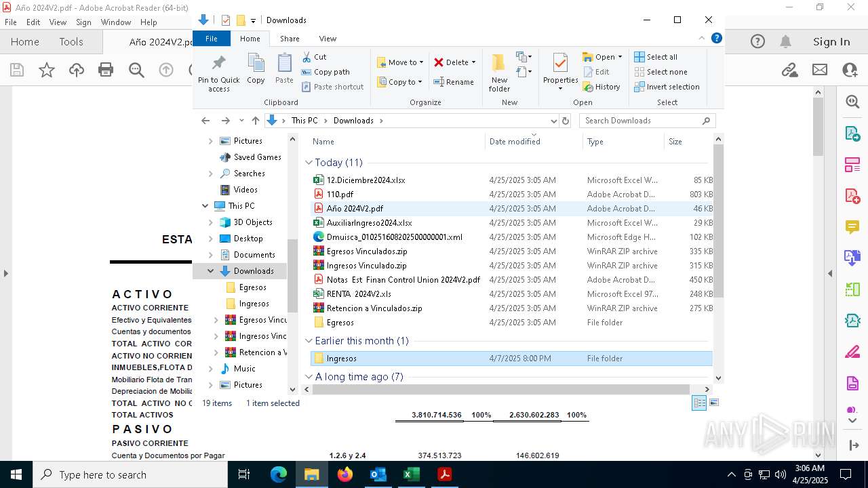Open Acrobat notifications bell

point(785,42)
